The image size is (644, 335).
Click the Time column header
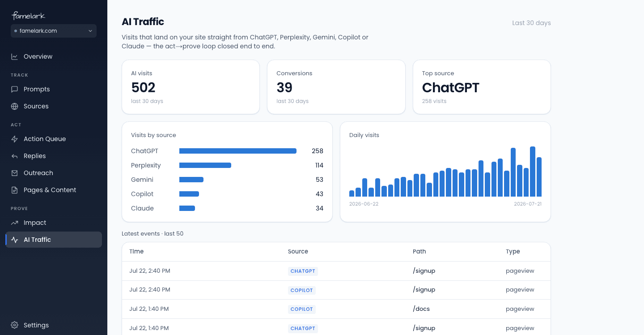[136, 252]
